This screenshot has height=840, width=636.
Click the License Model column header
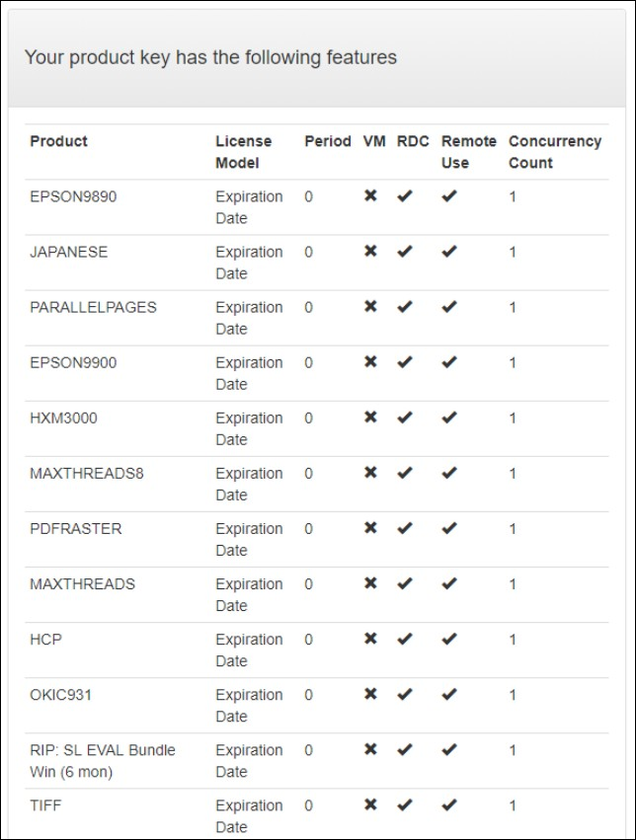244,152
